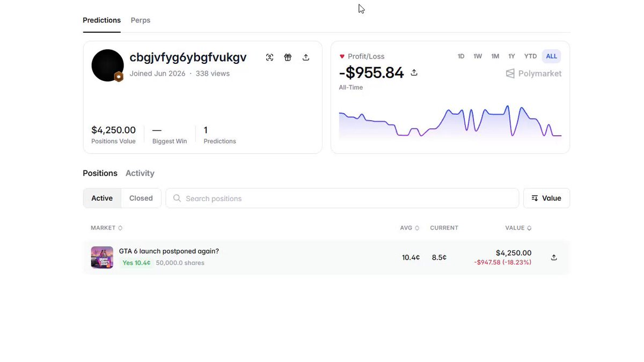The width and height of the screenshot is (644, 362).
Task: Click the Predictions count stat
Action: 220,135
